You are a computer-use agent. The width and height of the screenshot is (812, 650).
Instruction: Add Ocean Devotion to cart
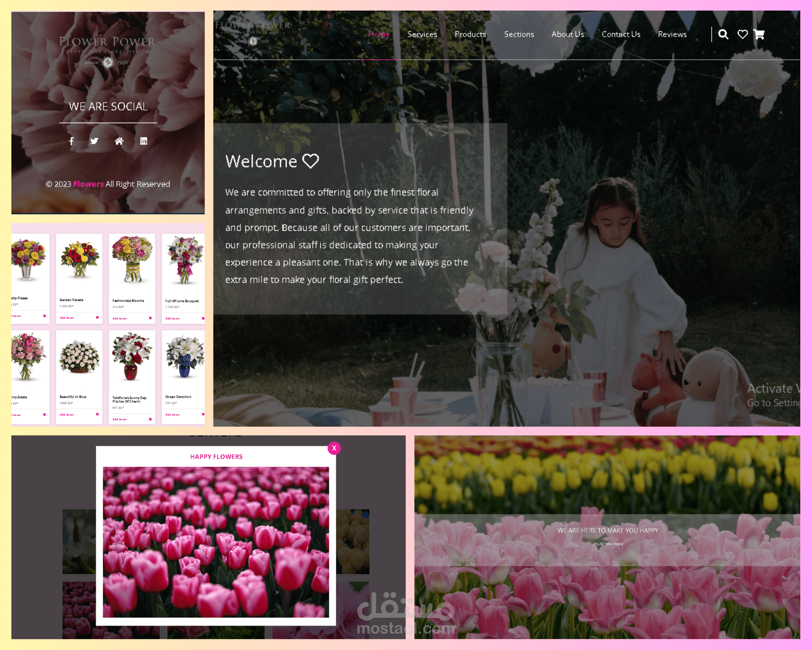tap(173, 415)
